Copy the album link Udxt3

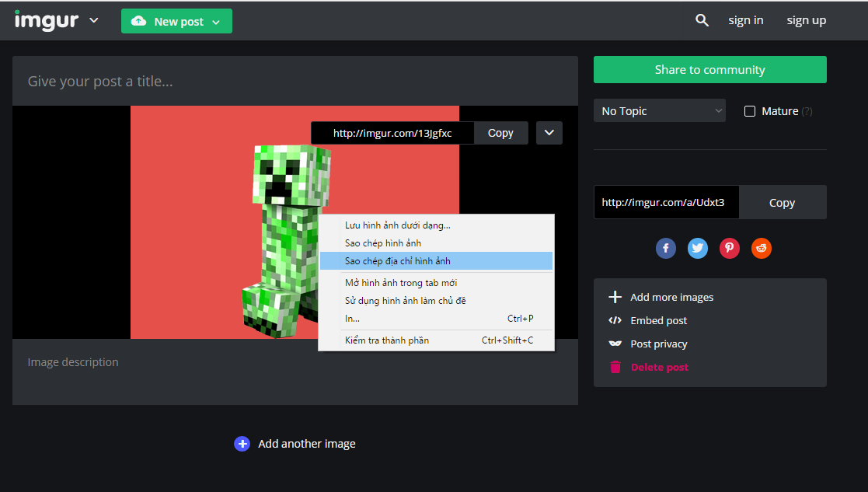[783, 203]
